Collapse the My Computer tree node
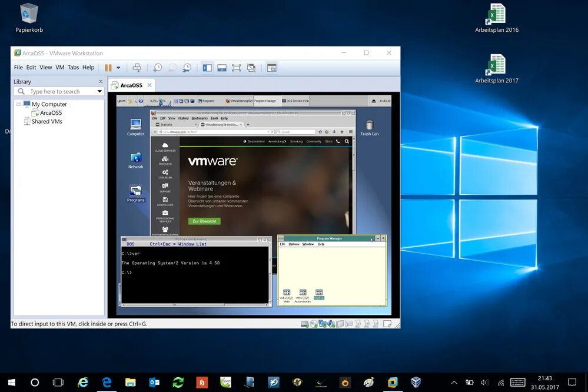The height and width of the screenshot is (392, 588). [18, 104]
